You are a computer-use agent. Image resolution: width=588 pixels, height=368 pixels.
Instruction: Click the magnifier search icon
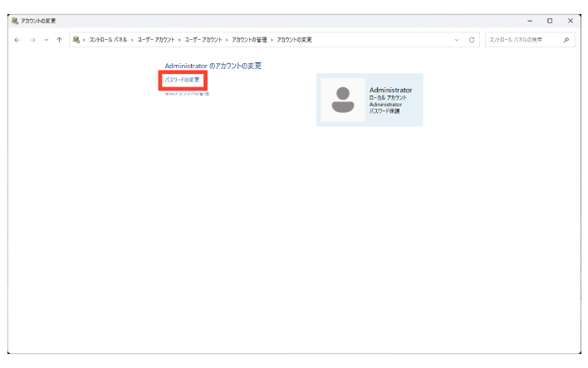coord(566,40)
